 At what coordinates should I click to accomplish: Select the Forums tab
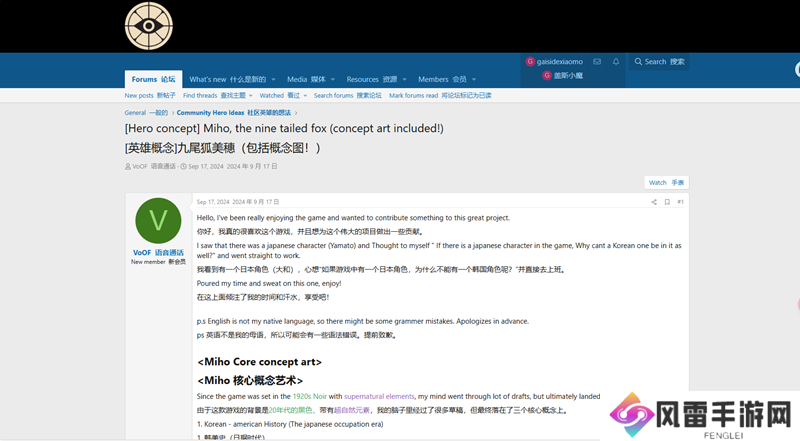153,79
